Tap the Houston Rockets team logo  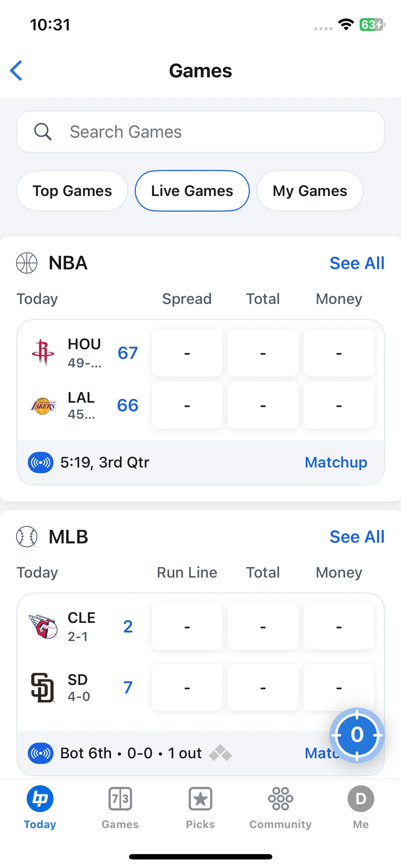[x=43, y=352]
